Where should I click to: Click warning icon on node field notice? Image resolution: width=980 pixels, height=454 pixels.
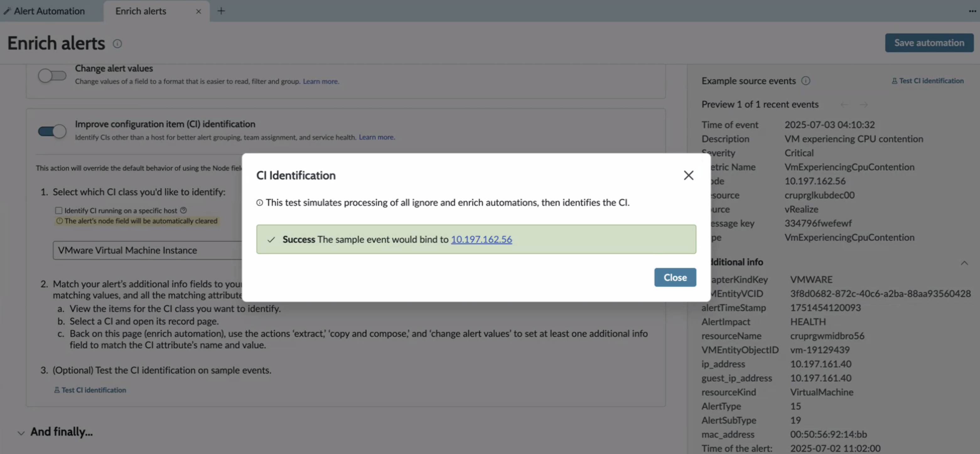coord(59,221)
